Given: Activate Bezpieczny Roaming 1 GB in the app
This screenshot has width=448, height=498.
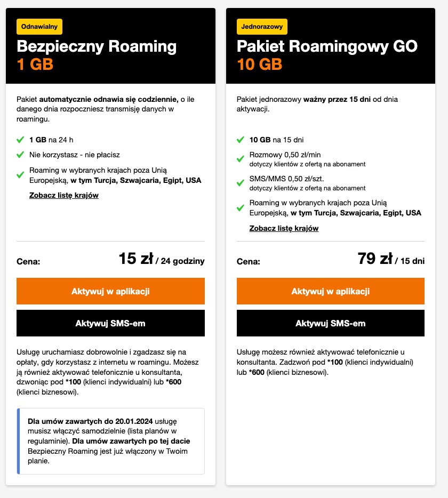Looking at the screenshot, I should point(110,291).
